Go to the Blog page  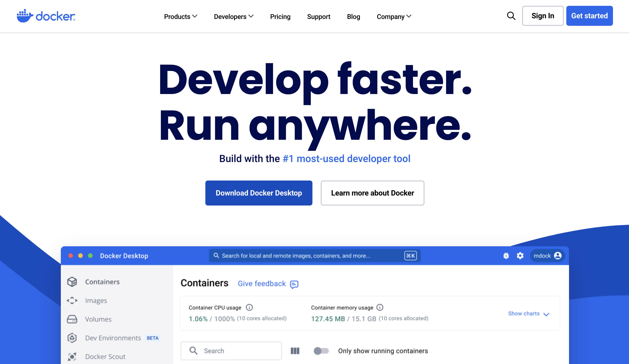pyautogui.click(x=353, y=16)
